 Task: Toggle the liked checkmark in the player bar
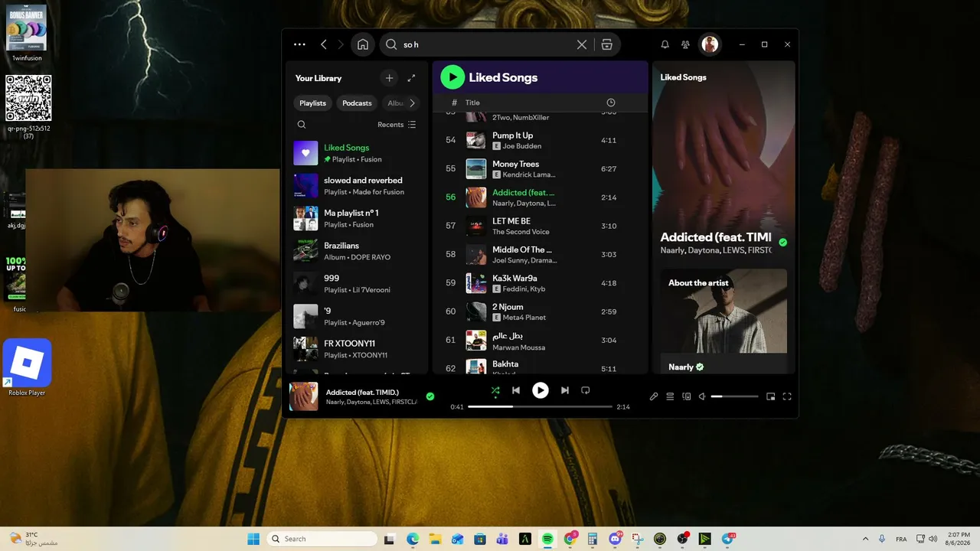[x=430, y=396]
